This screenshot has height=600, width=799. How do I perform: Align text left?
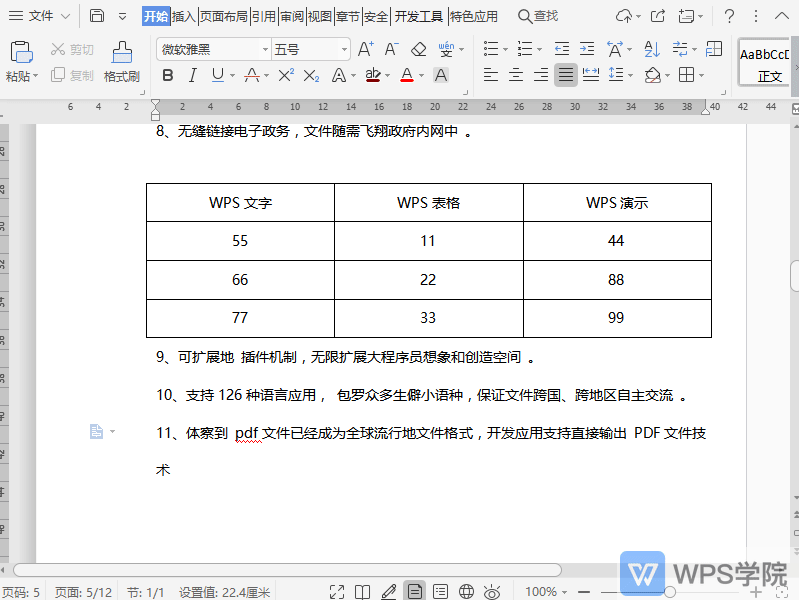pyautogui.click(x=491, y=75)
